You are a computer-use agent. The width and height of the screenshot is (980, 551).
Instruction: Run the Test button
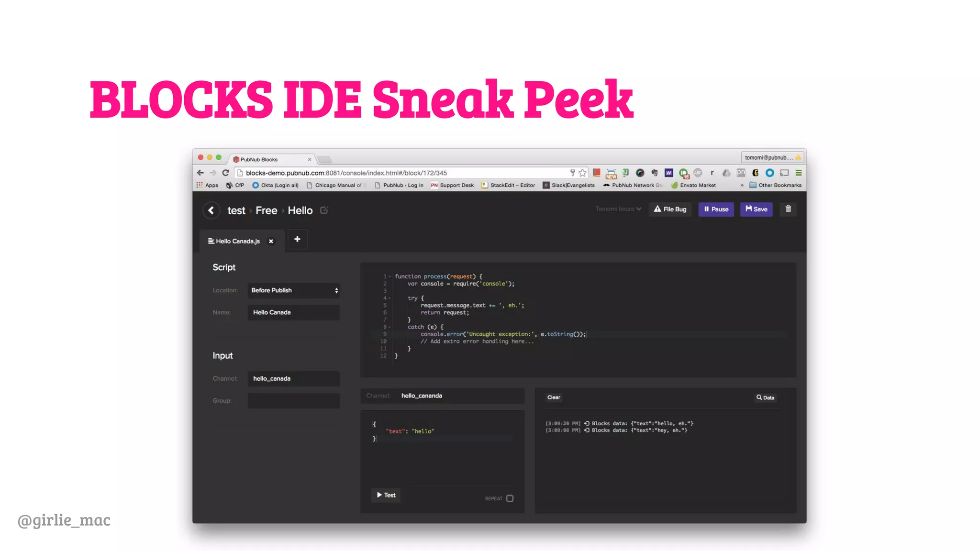(386, 495)
